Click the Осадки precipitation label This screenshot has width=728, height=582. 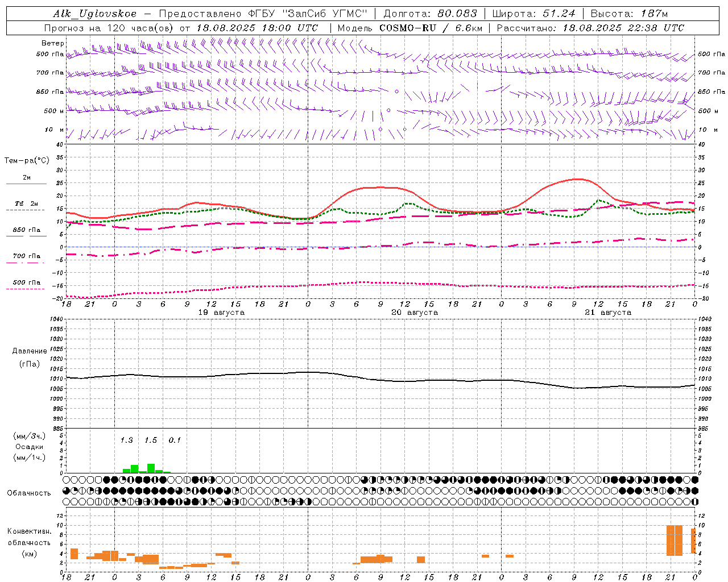tap(30, 447)
